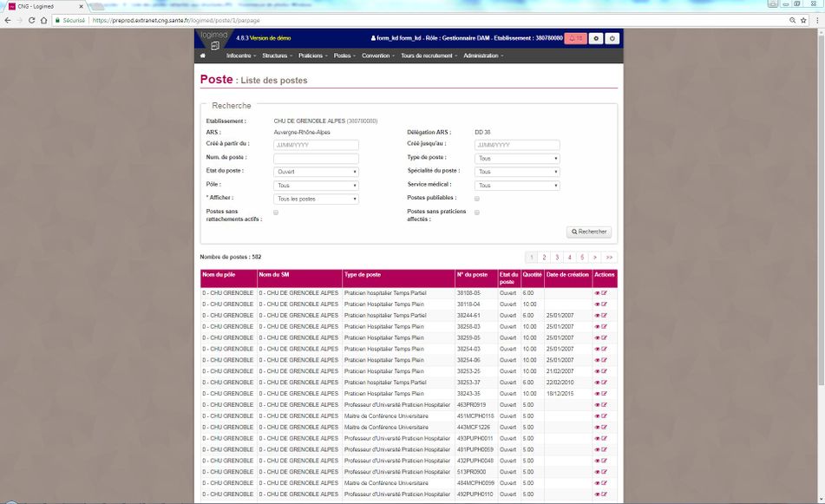This screenshot has height=504, width=825.
Task: Open the Infocentre menu
Action: point(241,56)
